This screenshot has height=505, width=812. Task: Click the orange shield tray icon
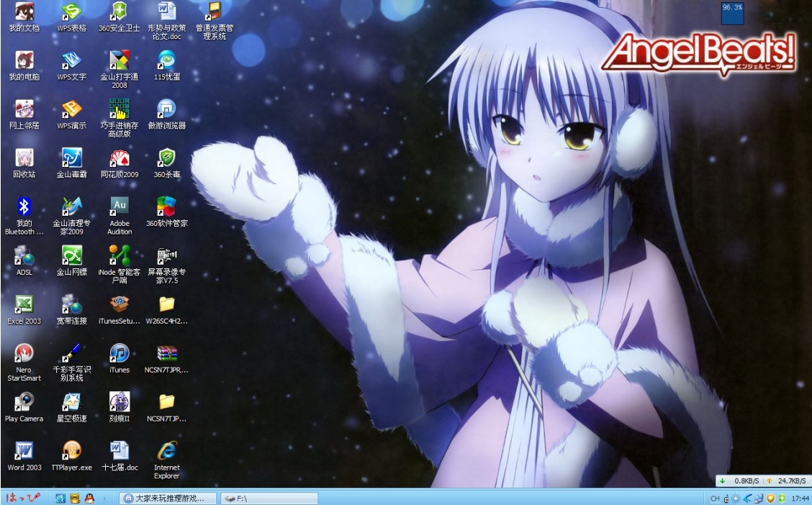(770, 498)
